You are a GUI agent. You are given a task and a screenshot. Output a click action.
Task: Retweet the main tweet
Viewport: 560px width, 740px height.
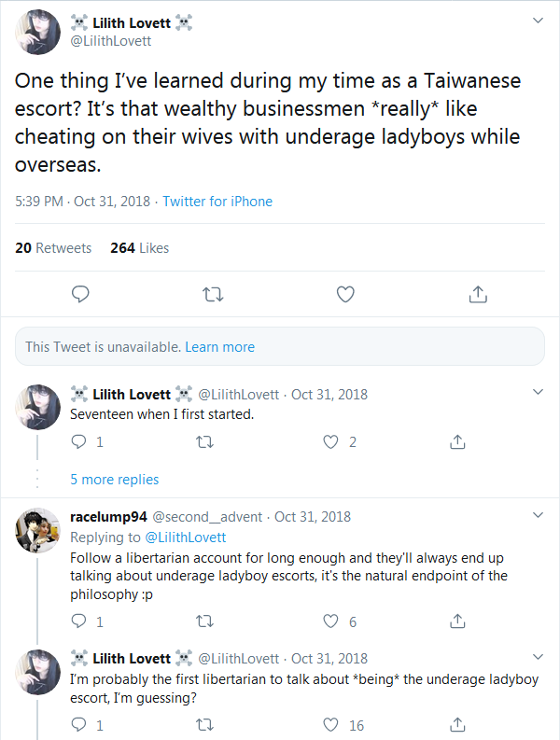point(213,295)
